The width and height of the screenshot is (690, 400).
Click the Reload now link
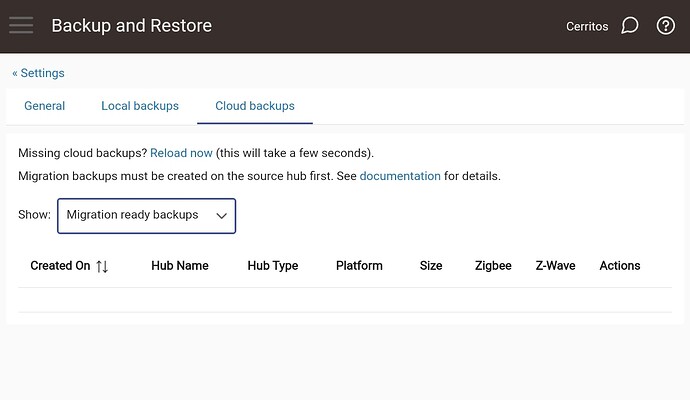click(x=181, y=153)
